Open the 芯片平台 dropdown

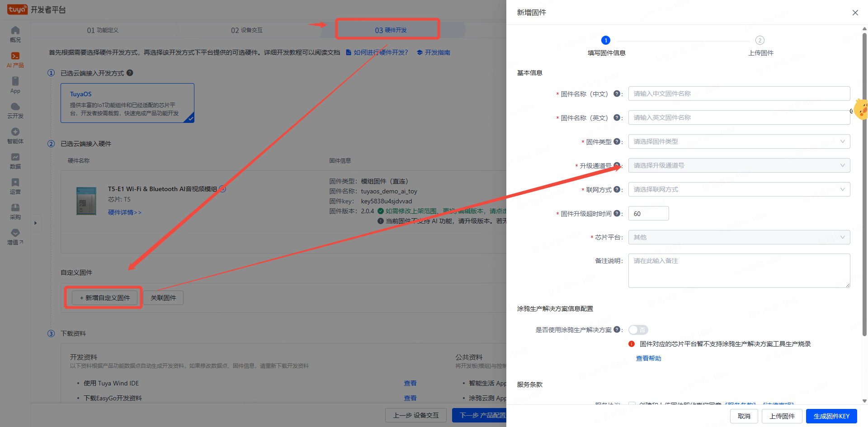(x=739, y=237)
